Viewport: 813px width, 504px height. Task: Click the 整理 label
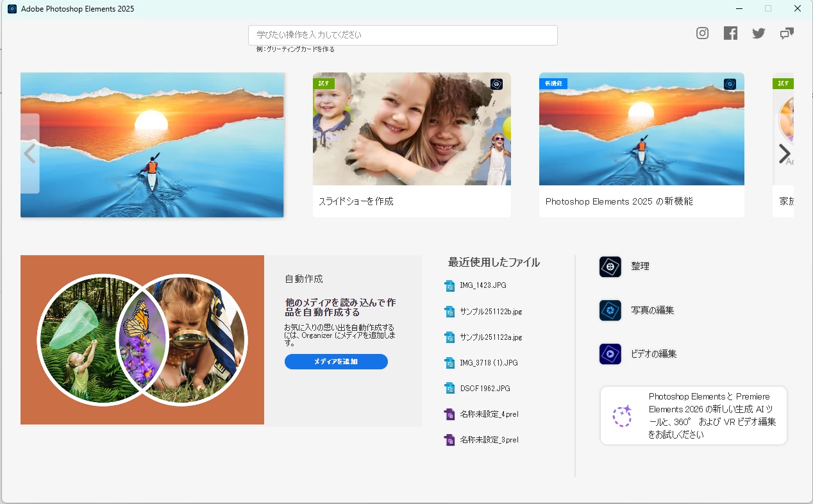[640, 266]
